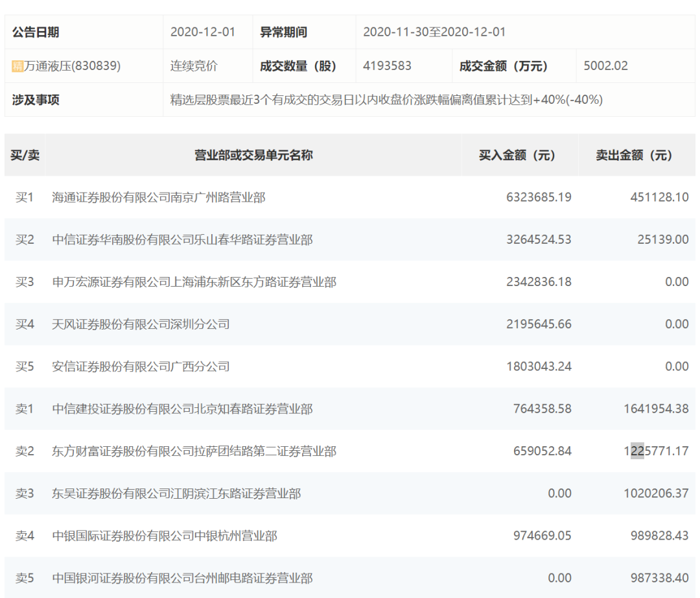The height and width of the screenshot is (598, 700).
Task: Click the 卖出金额（元） column header
Action: [x=634, y=156]
